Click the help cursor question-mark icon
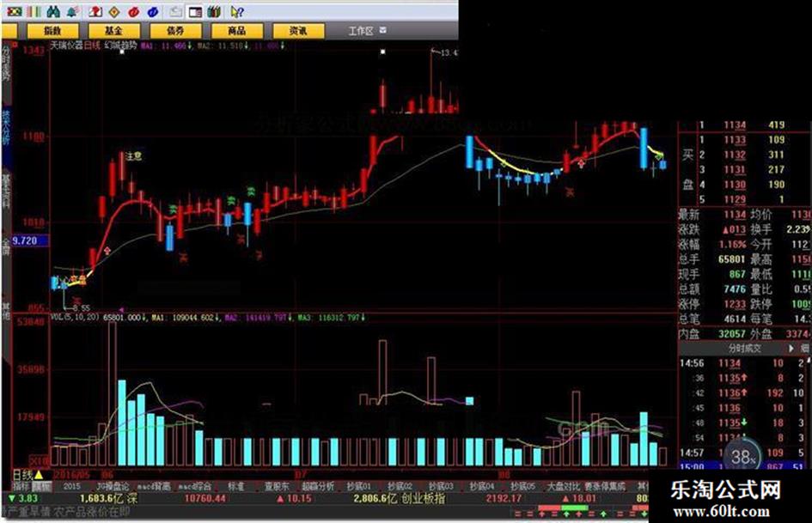 pos(237,11)
